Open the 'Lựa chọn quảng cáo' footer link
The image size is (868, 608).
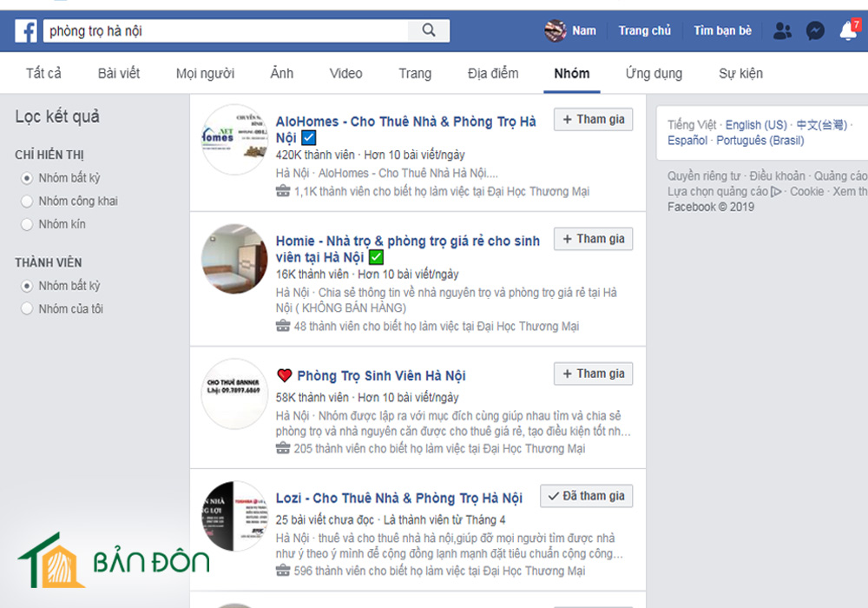(x=718, y=192)
